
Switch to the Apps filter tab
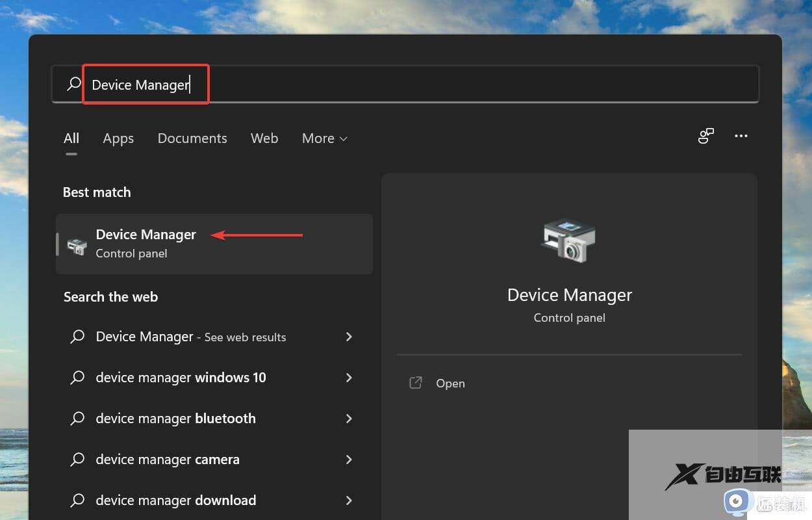click(118, 138)
